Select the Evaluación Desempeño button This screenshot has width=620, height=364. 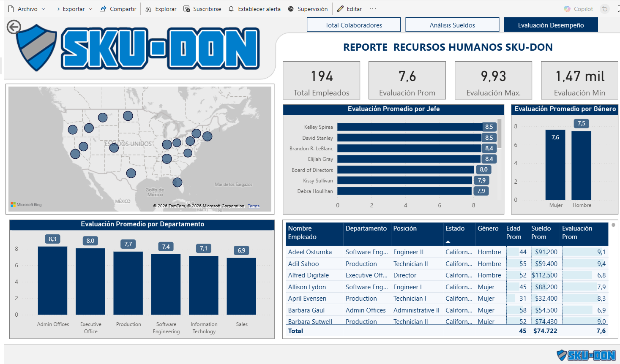[x=551, y=25]
